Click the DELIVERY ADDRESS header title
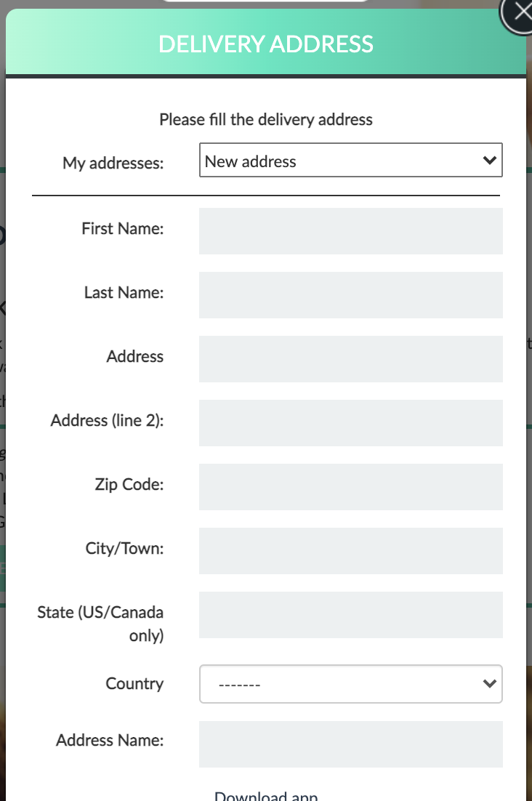Viewport: 532px width, 801px height. [266, 44]
